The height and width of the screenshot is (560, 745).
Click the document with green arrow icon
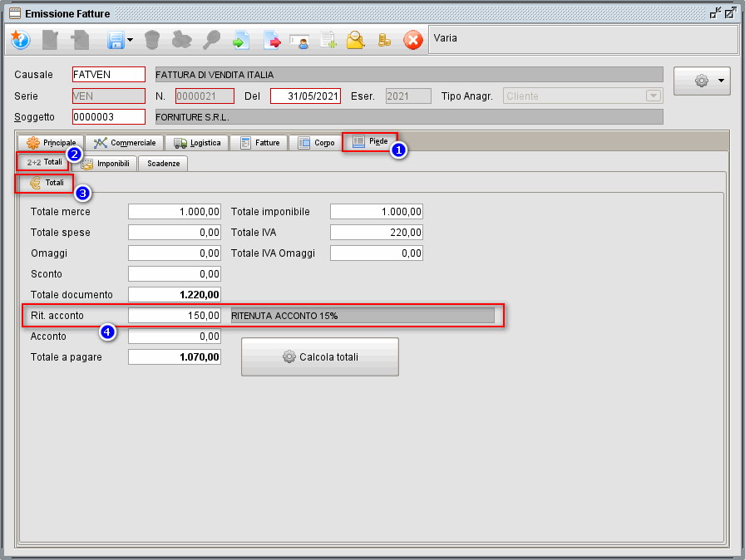pos(241,40)
